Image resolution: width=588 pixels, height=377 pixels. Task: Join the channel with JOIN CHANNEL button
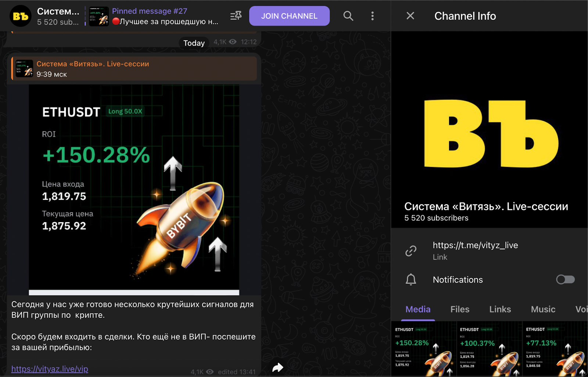tap(289, 16)
